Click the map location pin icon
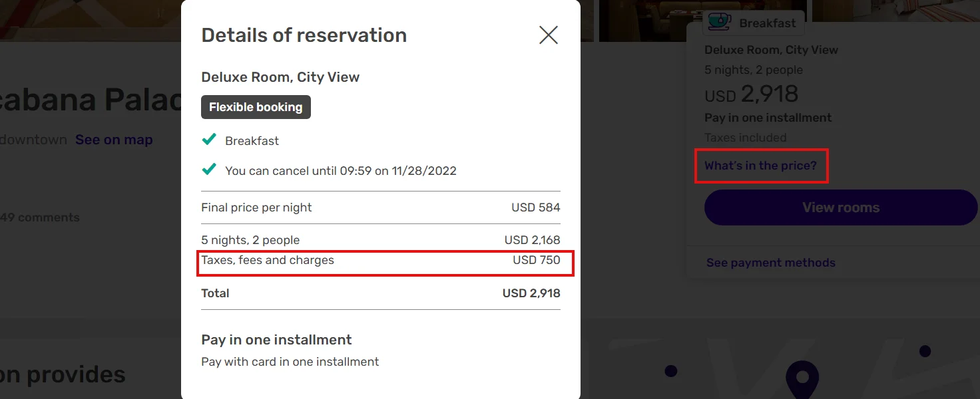Viewport: 980px width, 399px height. pyautogui.click(x=802, y=379)
